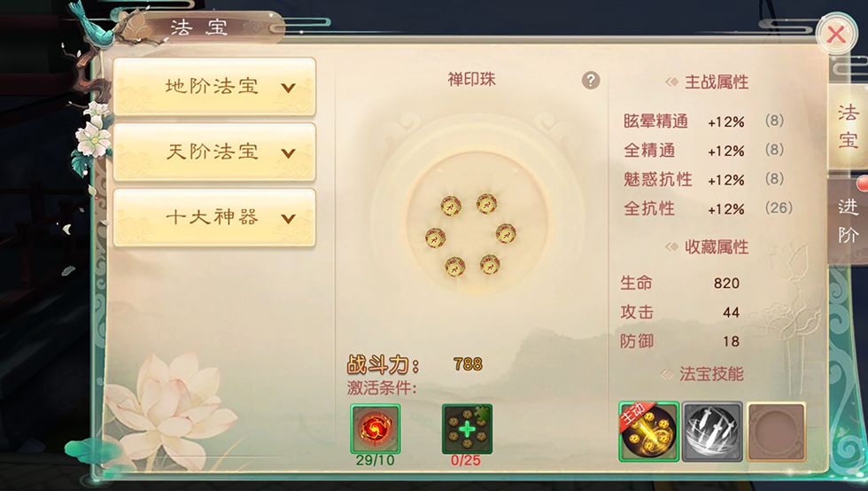This screenshot has width=868, height=491.
Task: Expand the 地阶法宝 dropdown
Action: [x=214, y=87]
